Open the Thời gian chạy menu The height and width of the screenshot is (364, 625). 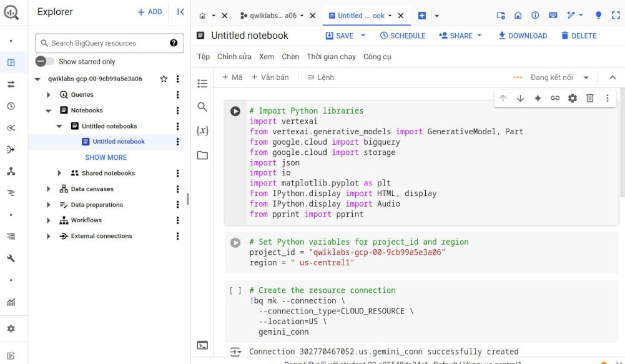pyautogui.click(x=331, y=57)
